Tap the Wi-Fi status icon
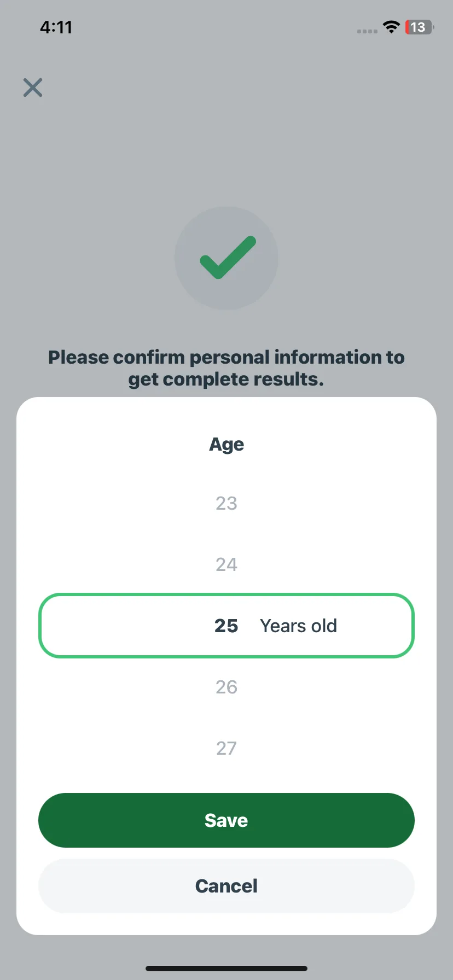 [391, 27]
